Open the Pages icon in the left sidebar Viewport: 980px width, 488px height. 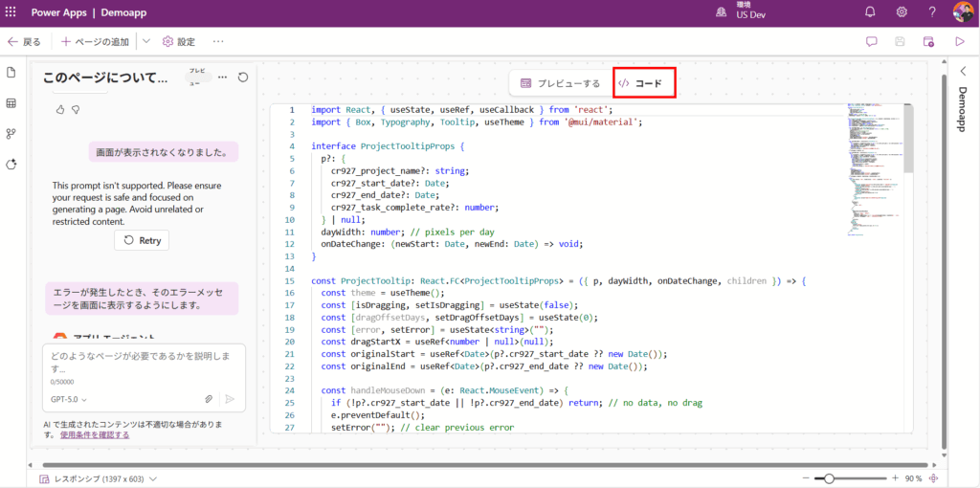click(11, 73)
